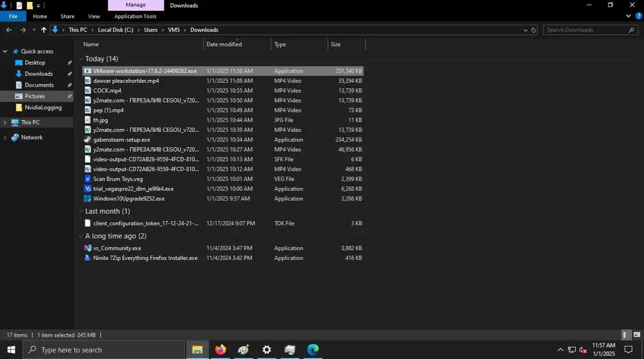Collapse Quick access in navigation pane
The width and height of the screenshot is (644, 359).
pos(5,51)
